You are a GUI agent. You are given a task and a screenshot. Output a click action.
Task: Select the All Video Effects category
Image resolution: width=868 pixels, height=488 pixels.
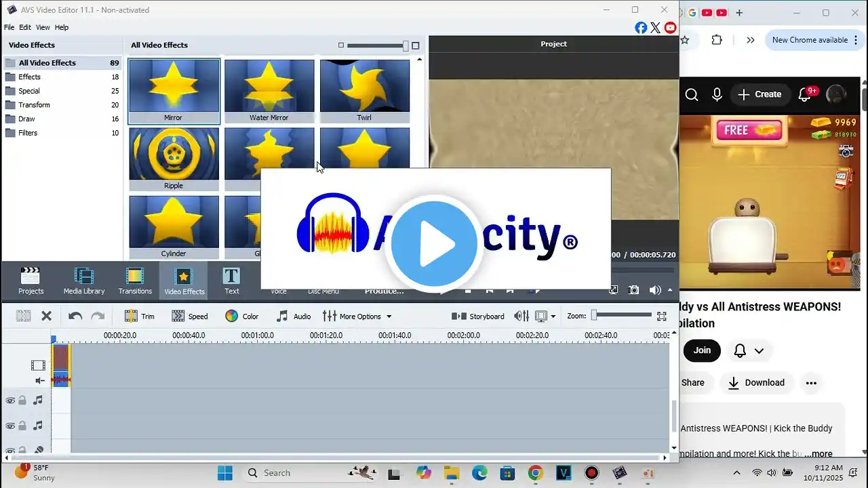pos(62,63)
